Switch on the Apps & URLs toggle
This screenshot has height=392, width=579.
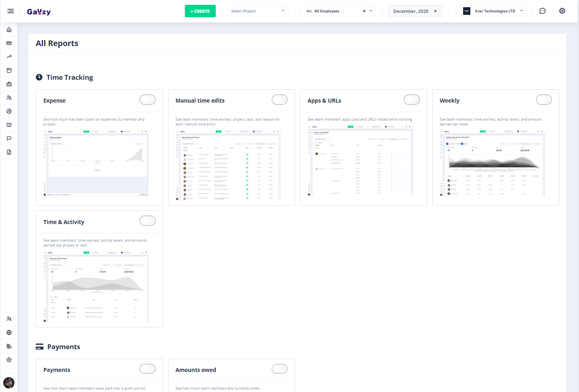tap(411, 100)
